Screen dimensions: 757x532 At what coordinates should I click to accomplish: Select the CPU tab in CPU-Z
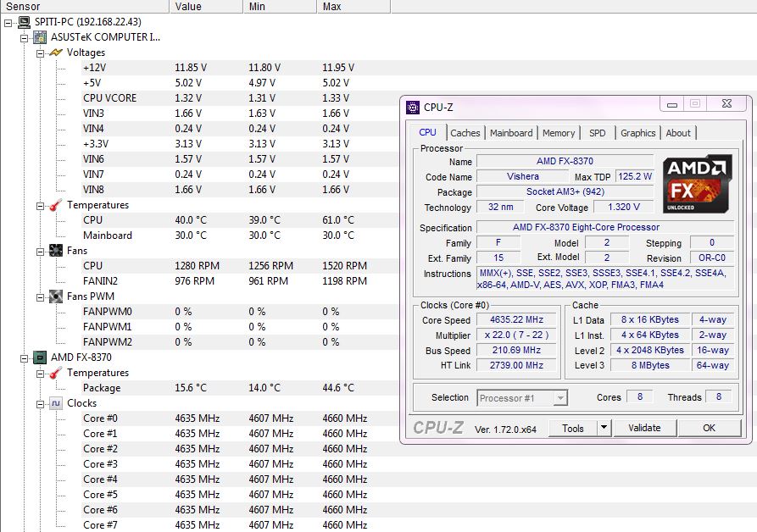pos(427,132)
